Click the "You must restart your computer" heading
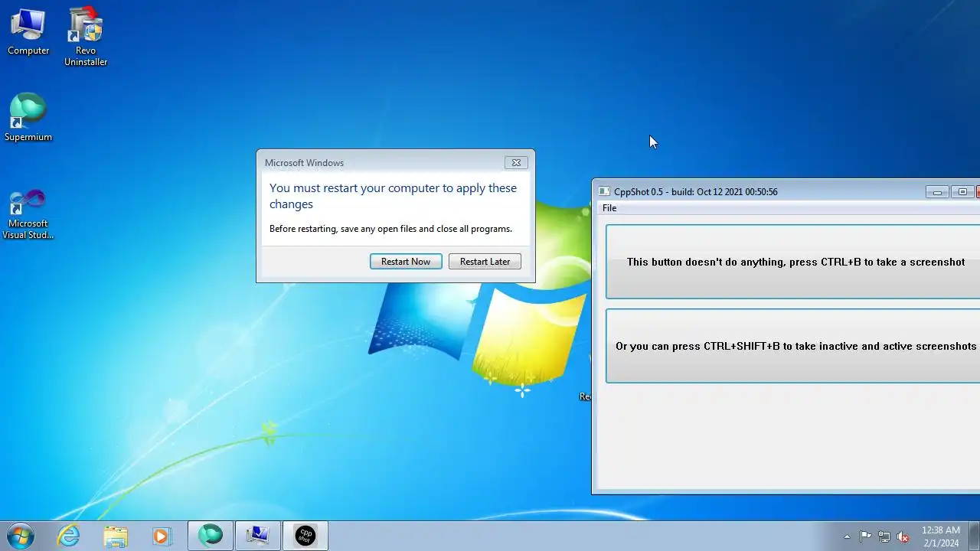The width and height of the screenshot is (980, 551). [x=393, y=196]
